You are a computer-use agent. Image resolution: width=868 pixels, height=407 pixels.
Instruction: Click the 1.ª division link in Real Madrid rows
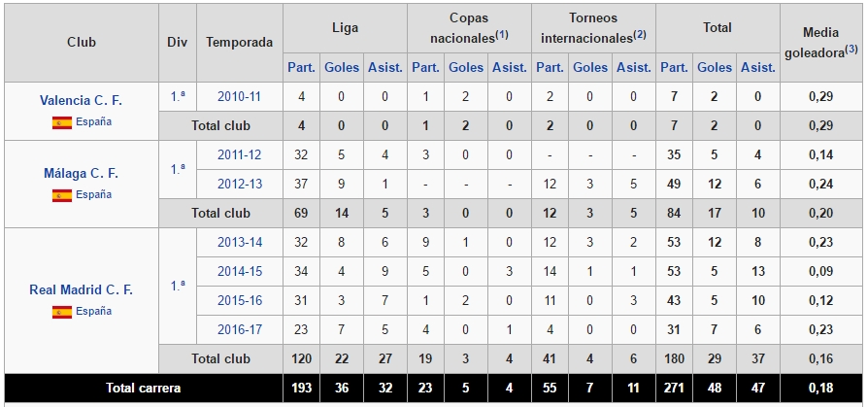(x=179, y=286)
